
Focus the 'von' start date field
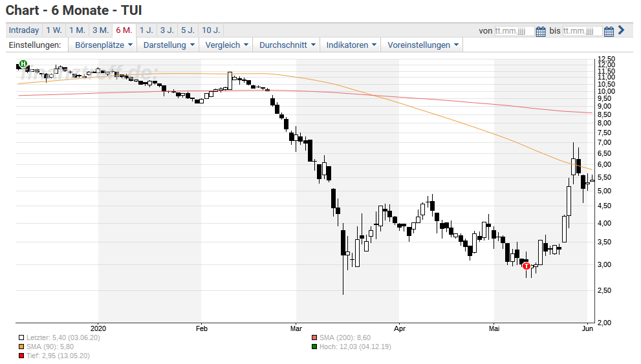(514, 31)
